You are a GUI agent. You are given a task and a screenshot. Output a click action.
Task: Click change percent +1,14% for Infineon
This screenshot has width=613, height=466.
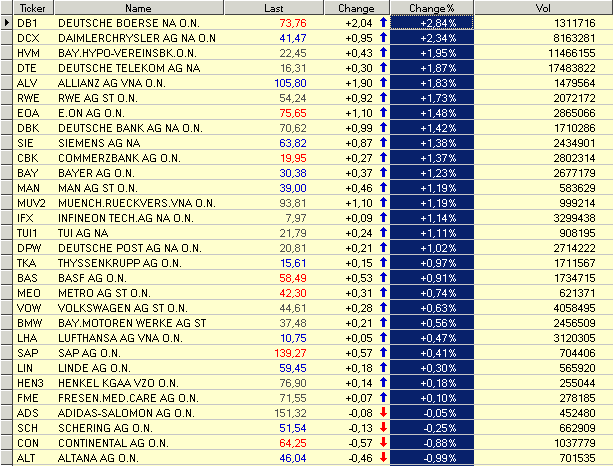tap(438, 218)
